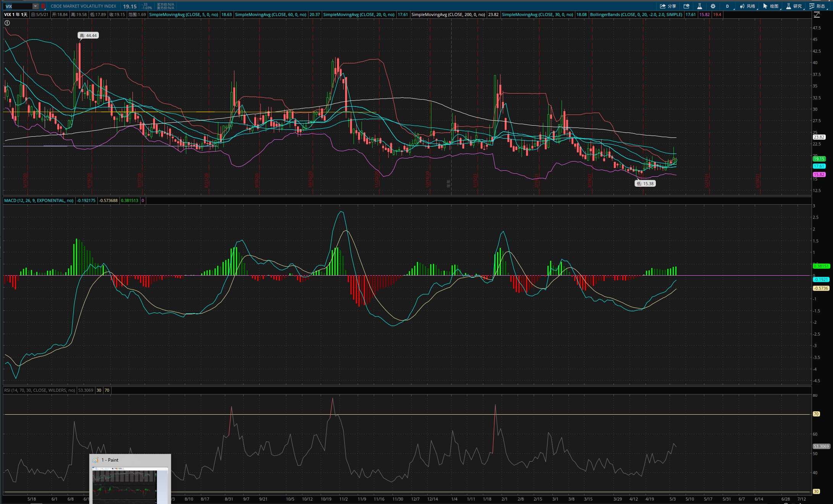This screenshot has height=504, width=833.
Task: Open the Studies (研究) menu
Action: click(794, 6)
